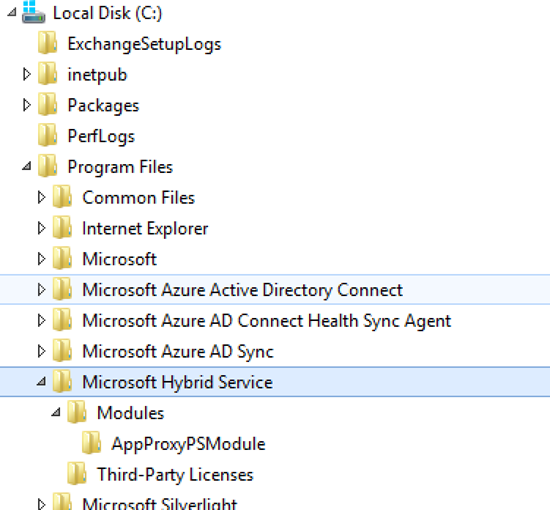Click the Program Files folder icon
The height and width of the screenshot is (510, 550).
tap(47, 166)
